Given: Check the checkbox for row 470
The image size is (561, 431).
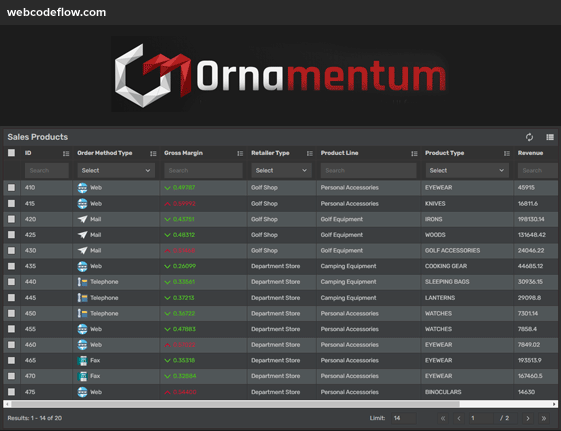Looking at the screenshot, I should pos(11,376).
